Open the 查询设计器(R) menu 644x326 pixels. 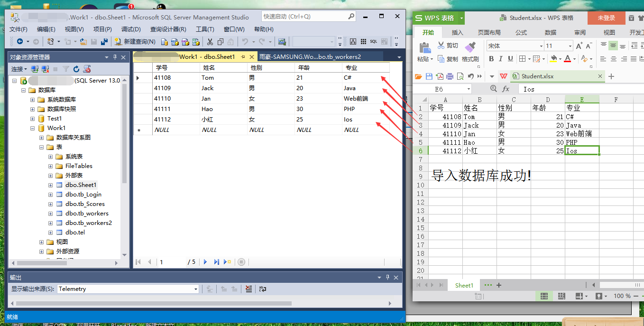point(168,29)
